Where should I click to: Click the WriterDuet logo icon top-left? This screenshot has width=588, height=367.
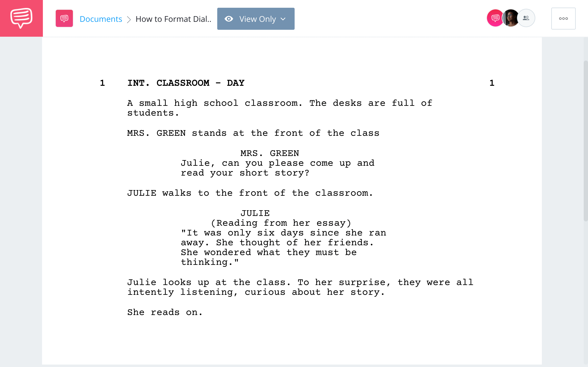(21, 18)
